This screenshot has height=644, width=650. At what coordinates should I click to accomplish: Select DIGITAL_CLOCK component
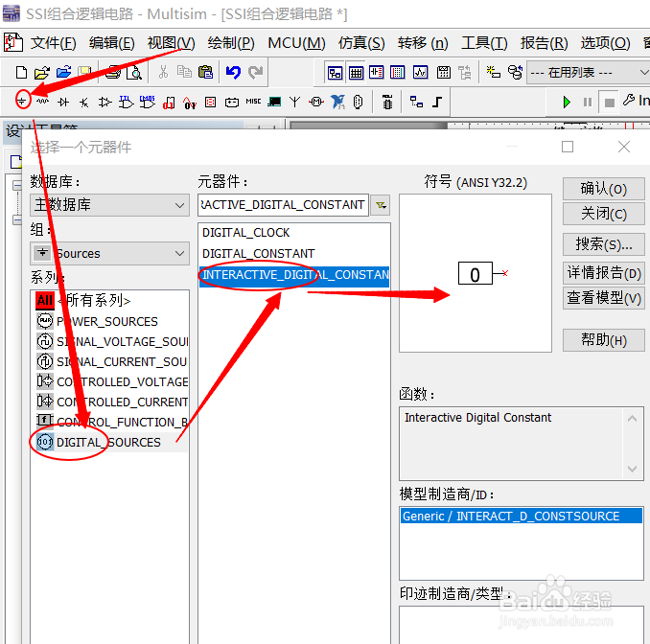coord(294,233)
